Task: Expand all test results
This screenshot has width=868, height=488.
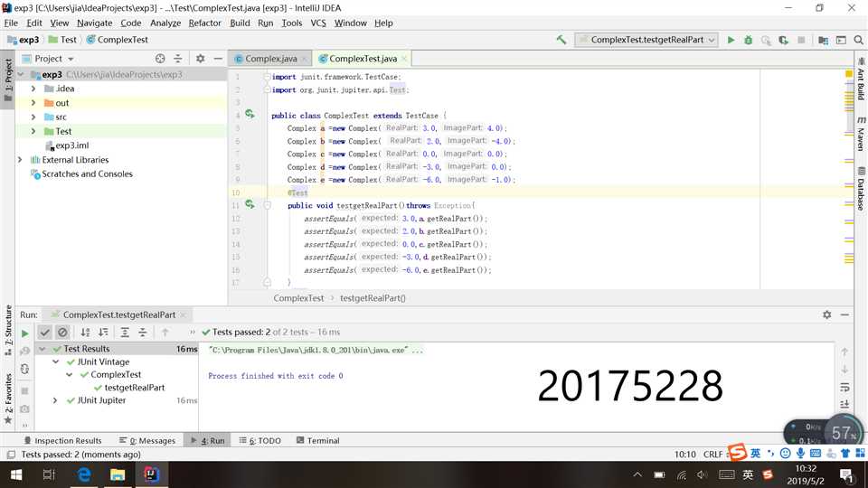Action: tap(125, 332)
